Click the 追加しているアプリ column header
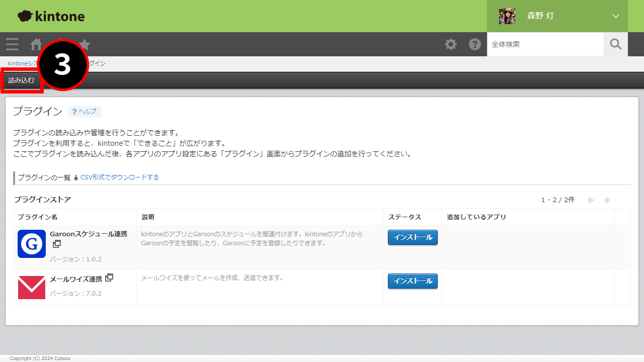Viewport: 644px width, 362px height. (476, 217)
